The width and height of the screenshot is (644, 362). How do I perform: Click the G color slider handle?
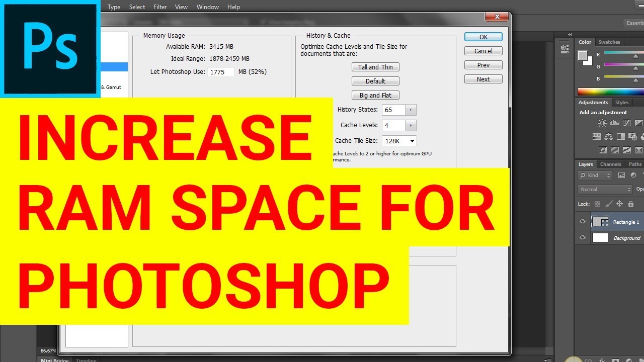pos(636,69)
